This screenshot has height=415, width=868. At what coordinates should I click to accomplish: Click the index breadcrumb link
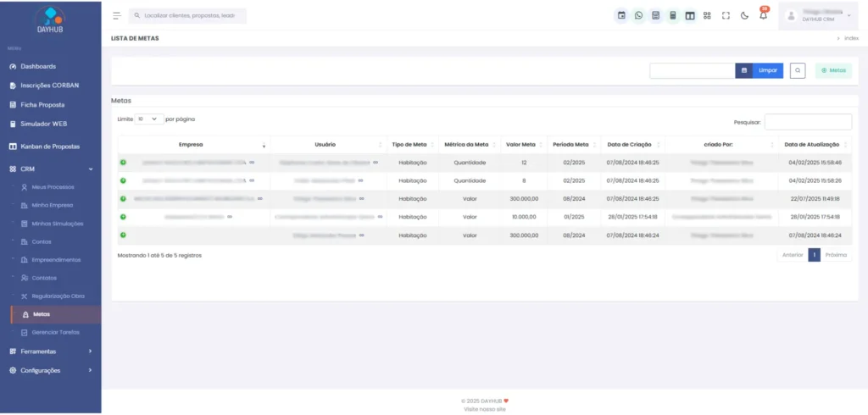coord(851,38)
